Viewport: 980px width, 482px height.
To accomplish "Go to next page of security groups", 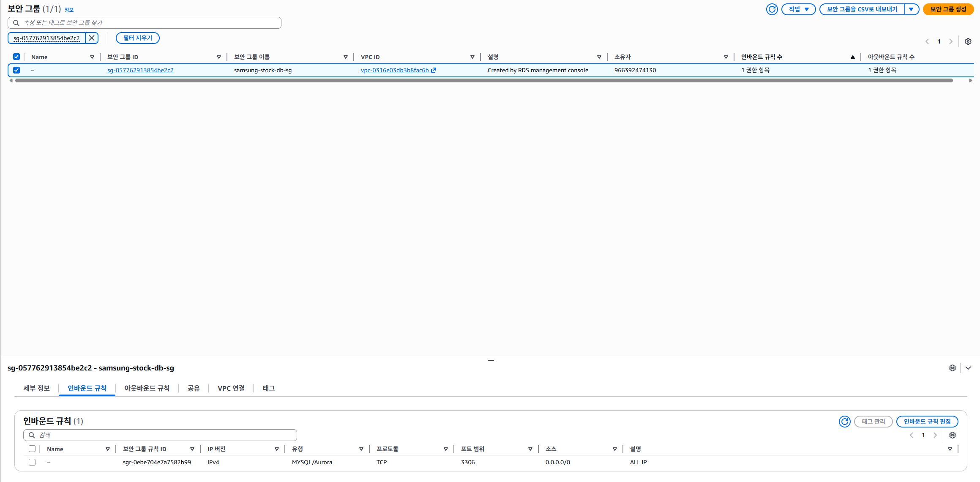I will pyautogui.click(x=951, y=41).
